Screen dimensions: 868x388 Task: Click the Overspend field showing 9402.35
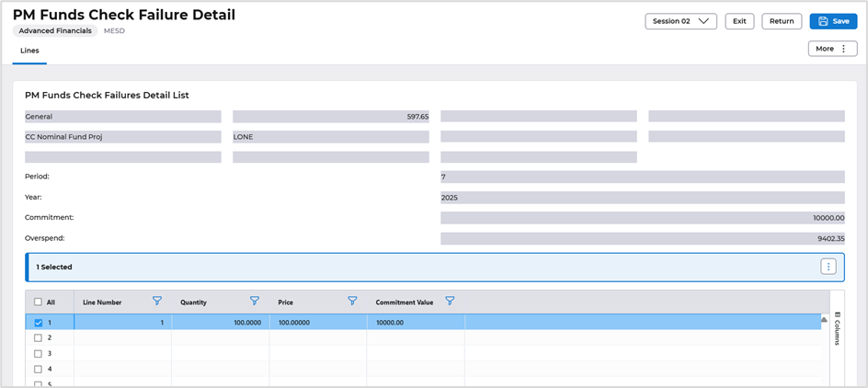pyautogui.click(x=643, y=238)
